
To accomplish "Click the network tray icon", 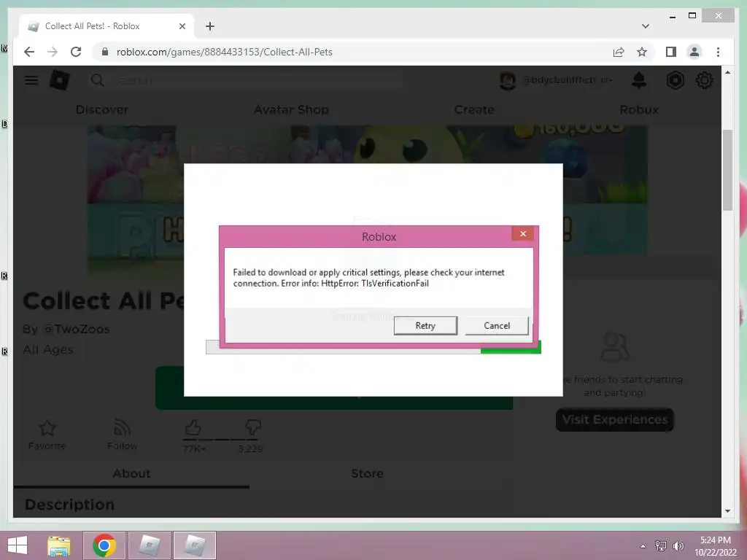I will point(661,546).
